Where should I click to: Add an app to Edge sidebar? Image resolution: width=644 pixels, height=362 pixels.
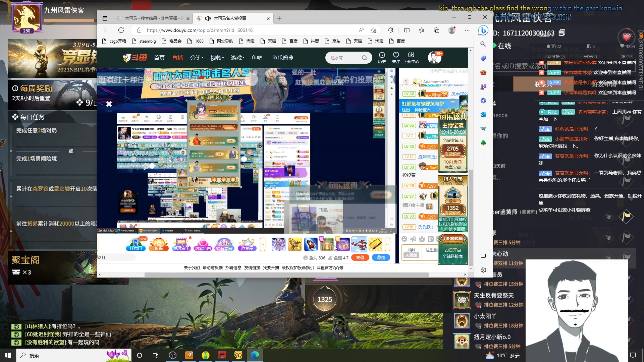(483, 158)
